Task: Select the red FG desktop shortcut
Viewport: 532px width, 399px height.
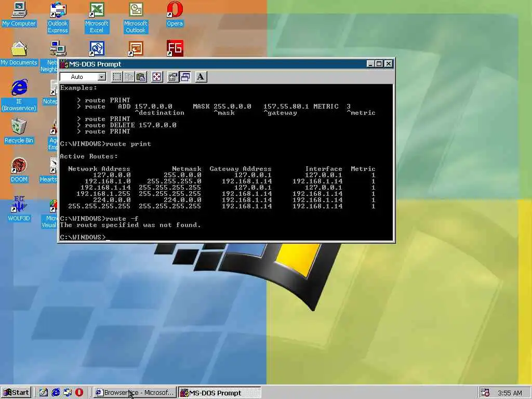Action: coord(175,48)
